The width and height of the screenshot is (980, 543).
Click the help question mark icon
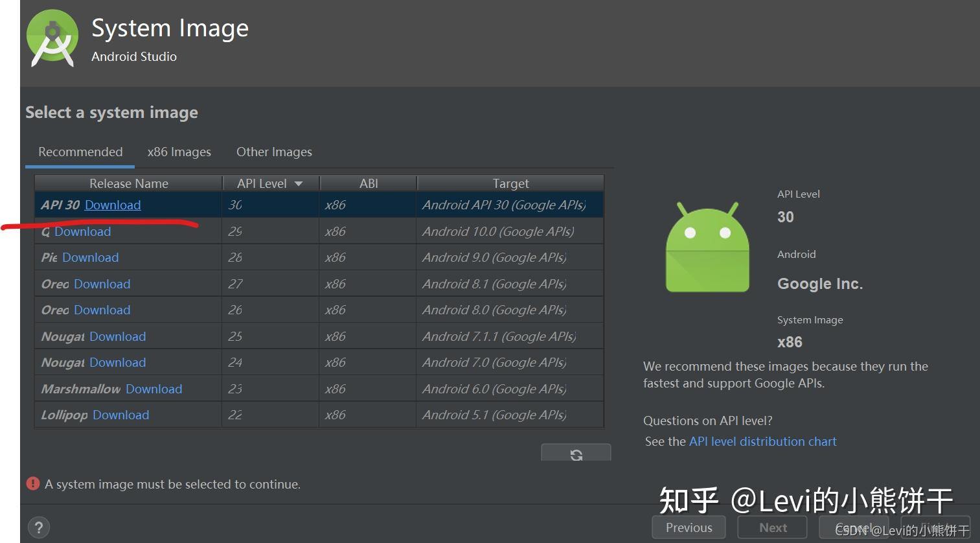pyautogui.click(x=39, y=527)
